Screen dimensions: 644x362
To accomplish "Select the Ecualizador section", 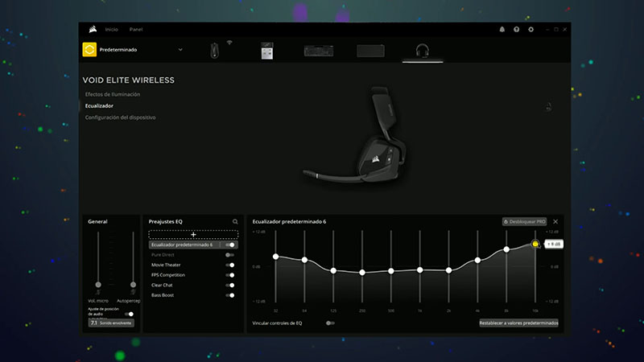I will [99, 106].
